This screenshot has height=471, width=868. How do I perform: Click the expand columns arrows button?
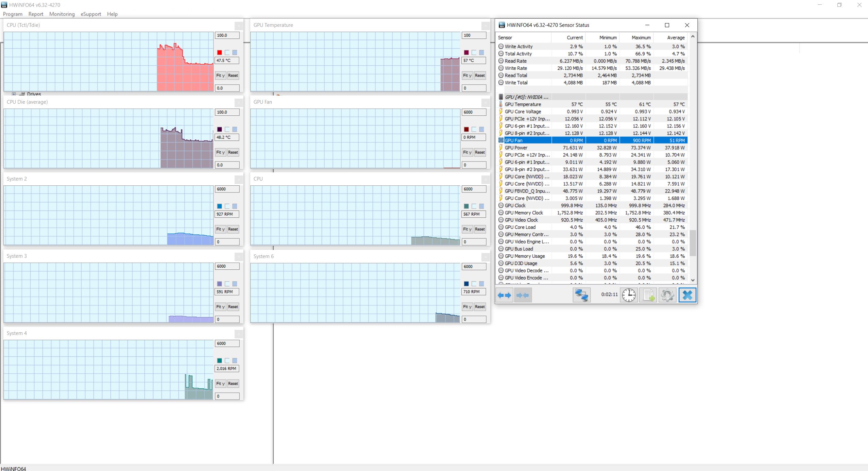[504, 295]
